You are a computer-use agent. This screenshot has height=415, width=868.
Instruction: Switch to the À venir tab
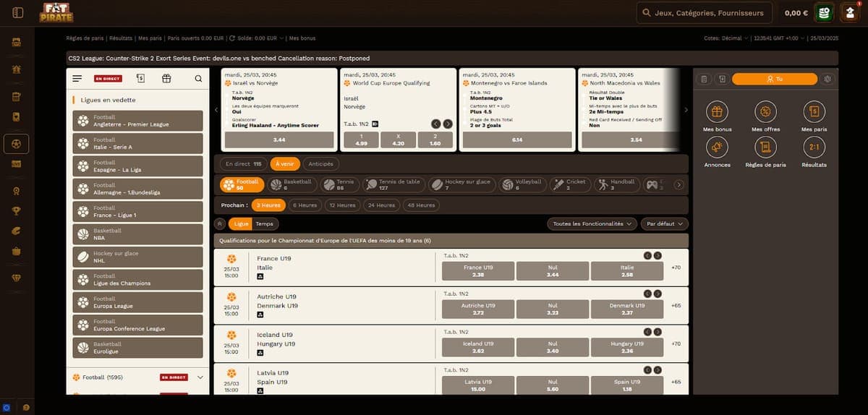[286, 164]
